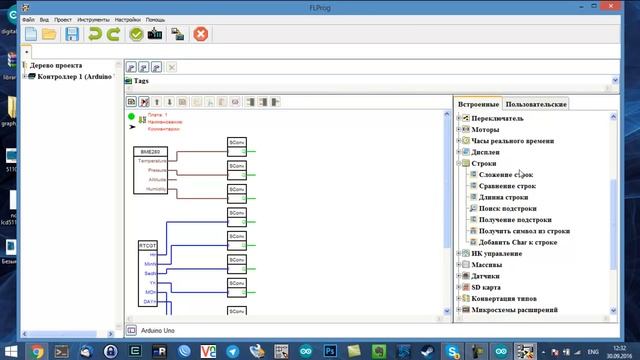Click second tag button above Tags
Image resolution: width=640 pixels, height=360 pixels.
pos(144,67)
